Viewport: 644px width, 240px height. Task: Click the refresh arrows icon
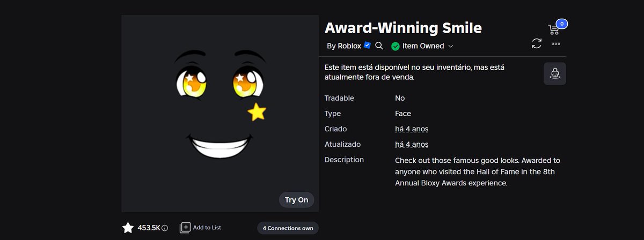pos(537,43)
